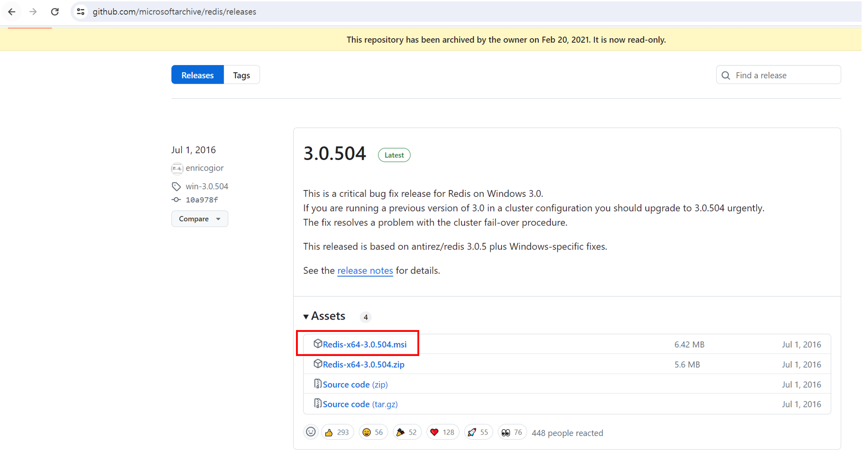Click the heart reaction 128
Image resolution: width=868 pixels, height=461 pixels.
coord(443,432)
